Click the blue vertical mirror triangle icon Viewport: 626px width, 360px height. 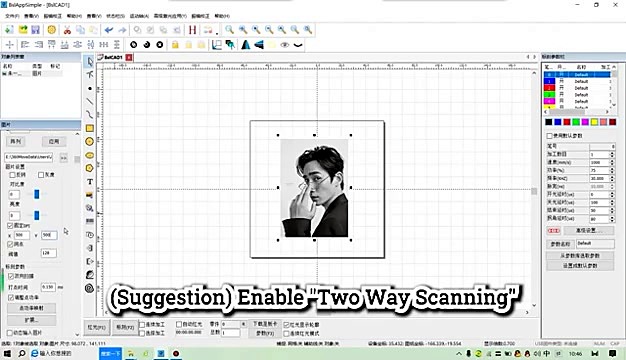246,45
